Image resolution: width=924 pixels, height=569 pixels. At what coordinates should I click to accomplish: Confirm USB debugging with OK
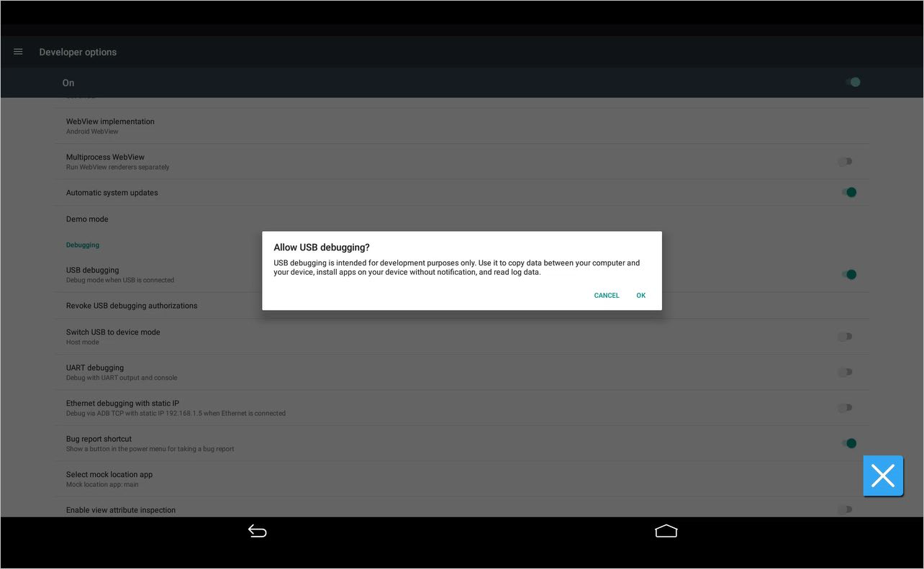coord(640,296)
